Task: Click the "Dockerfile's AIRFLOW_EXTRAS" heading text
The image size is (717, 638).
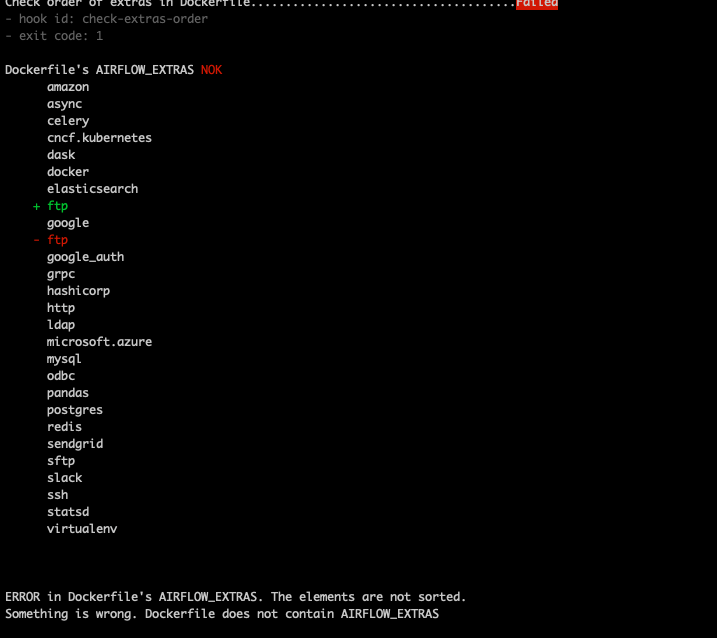Action: pos(99,70)
